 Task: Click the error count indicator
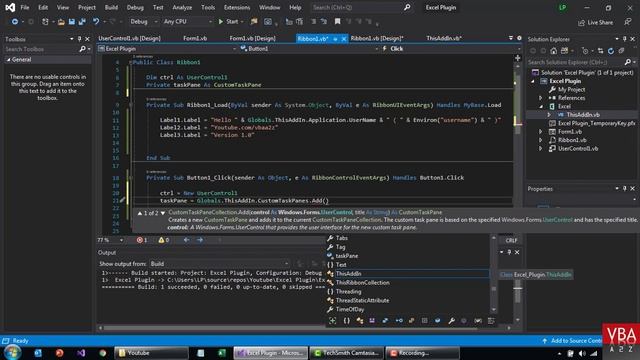(142, 240)
